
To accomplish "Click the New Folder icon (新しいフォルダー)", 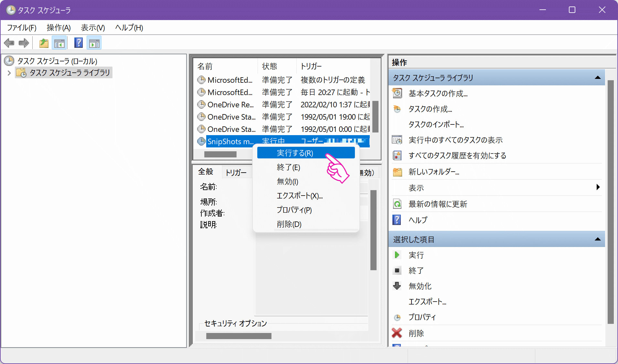I will coord(397,172).
